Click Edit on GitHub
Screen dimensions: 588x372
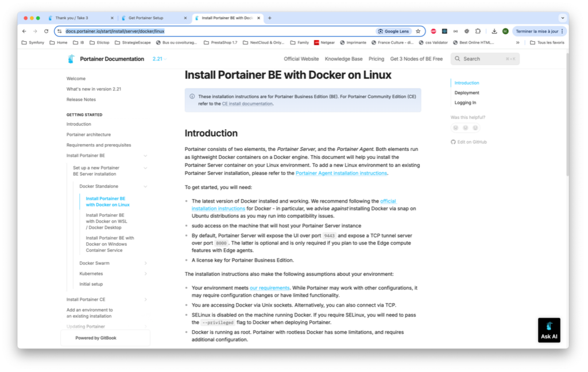(469, 142)
